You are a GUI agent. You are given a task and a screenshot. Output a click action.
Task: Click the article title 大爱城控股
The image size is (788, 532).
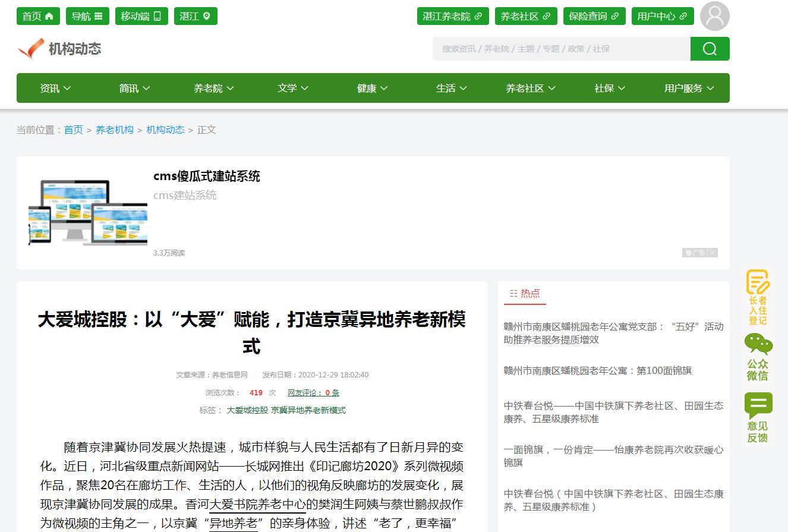[x=251, y=333]
